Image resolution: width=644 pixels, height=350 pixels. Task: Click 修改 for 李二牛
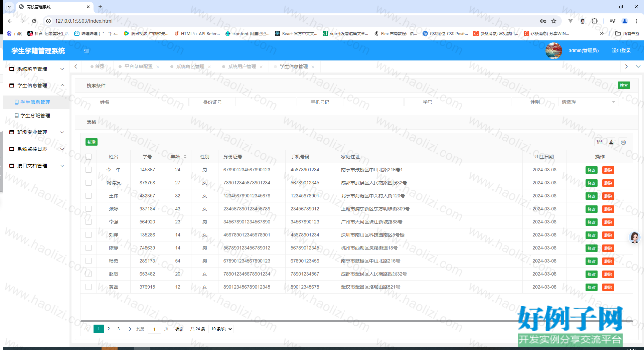[592, 170]
